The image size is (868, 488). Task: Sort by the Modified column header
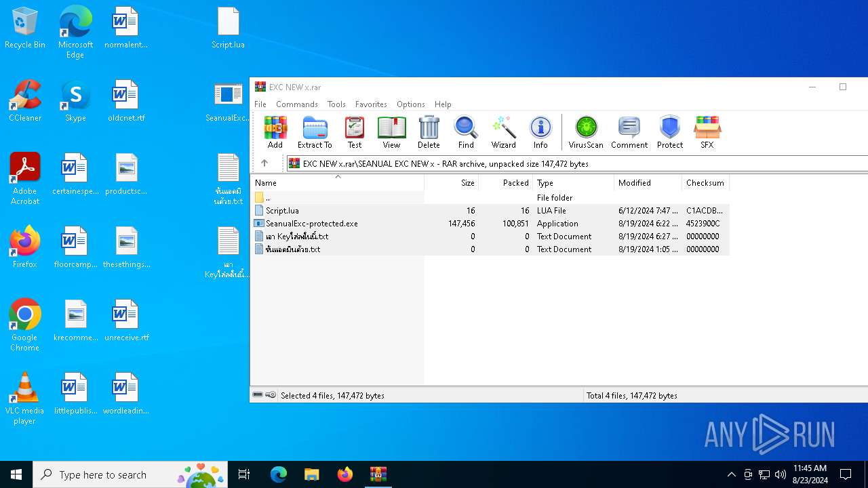tap(648, 183)
